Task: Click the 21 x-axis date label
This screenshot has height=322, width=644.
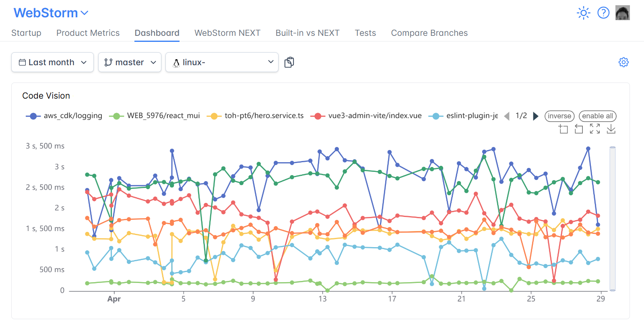Action: (x=461, y=299)
